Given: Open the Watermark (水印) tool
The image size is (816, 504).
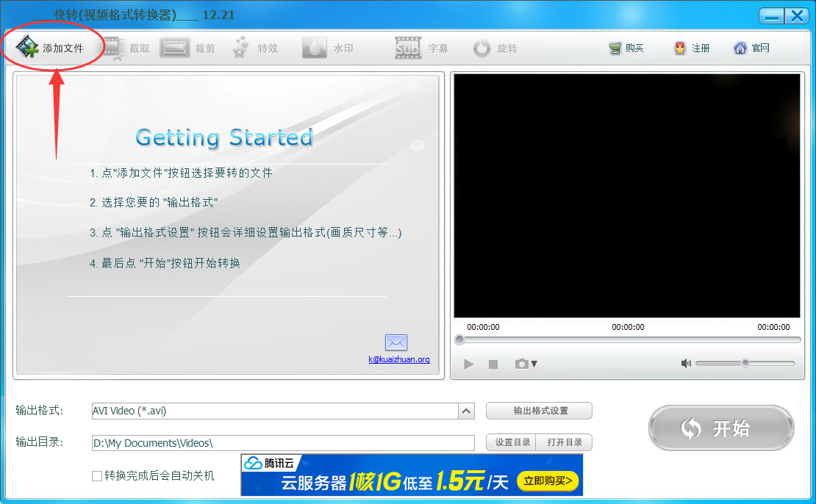Looking at the screenshot, I should pyautogui.click(x=328, y=48).
